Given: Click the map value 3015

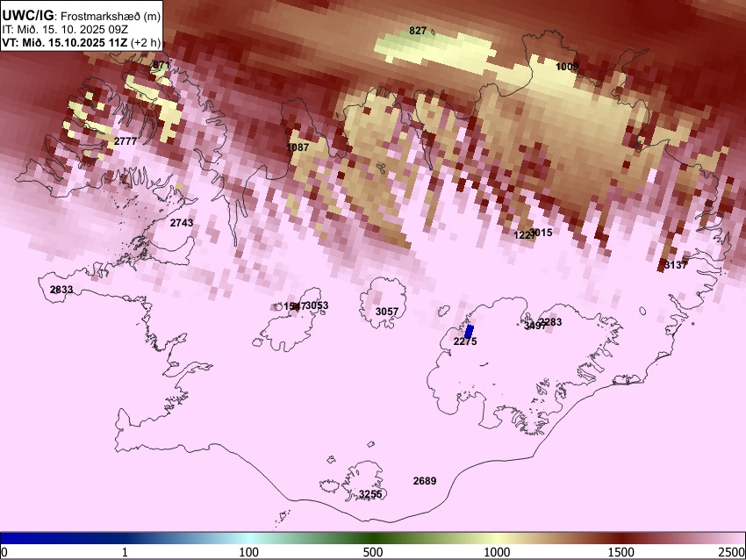Looking at the screenshot, I should (542, 233).
